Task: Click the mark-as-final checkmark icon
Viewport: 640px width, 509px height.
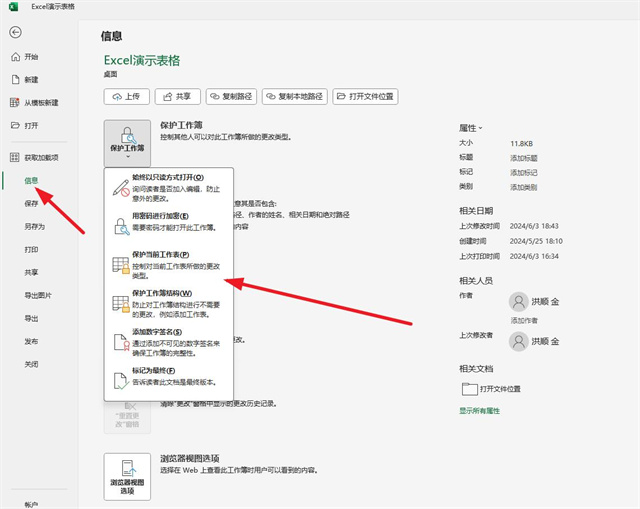Action: pos(121,381)
